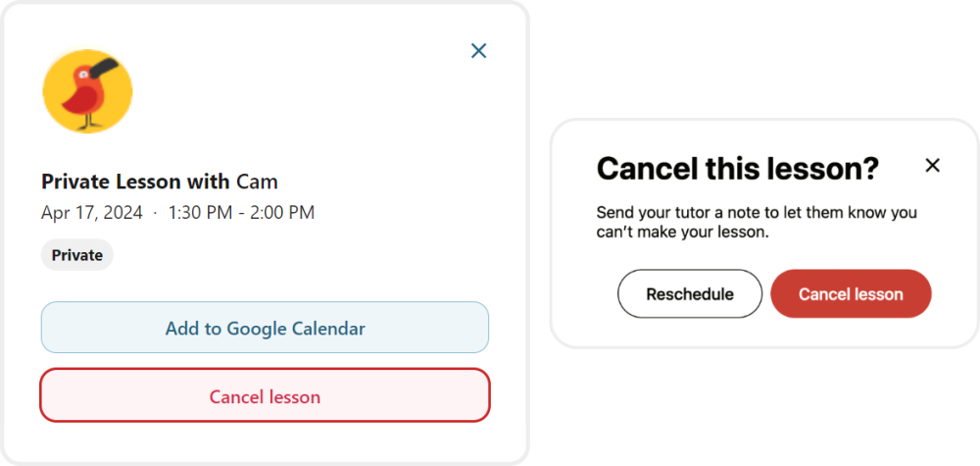Click the 1:30 PM start time
The image size is (980, 466).
pyautogui.click(x=202, y=212)
